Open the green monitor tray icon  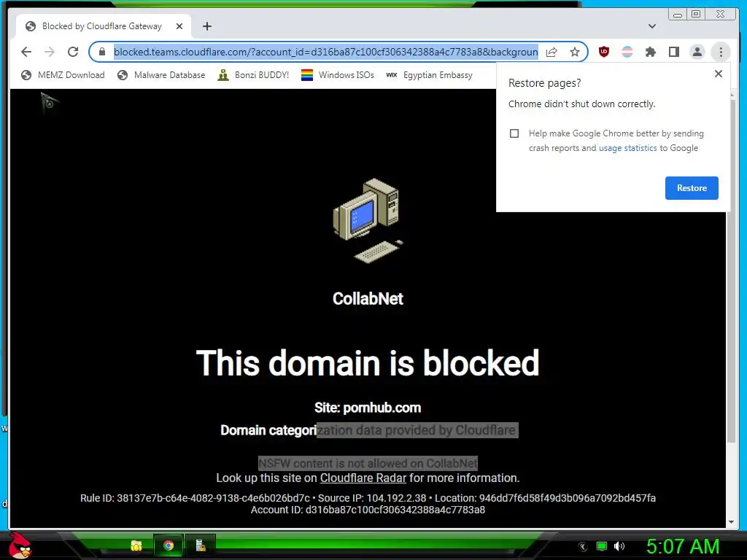tap(602, 547)
